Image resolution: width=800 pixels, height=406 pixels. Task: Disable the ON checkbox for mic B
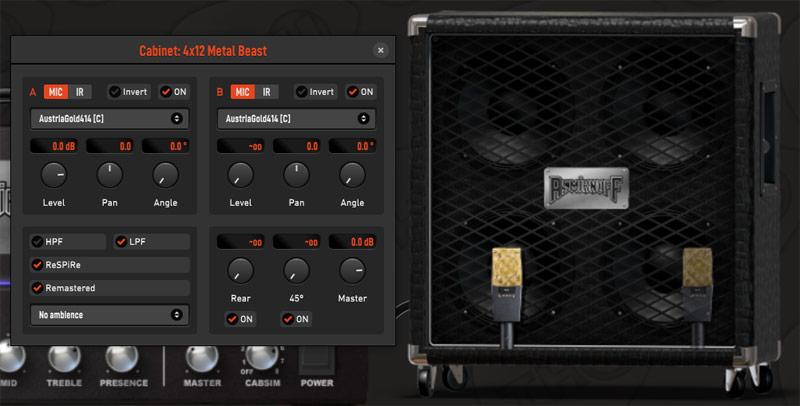tap(353, 92)
